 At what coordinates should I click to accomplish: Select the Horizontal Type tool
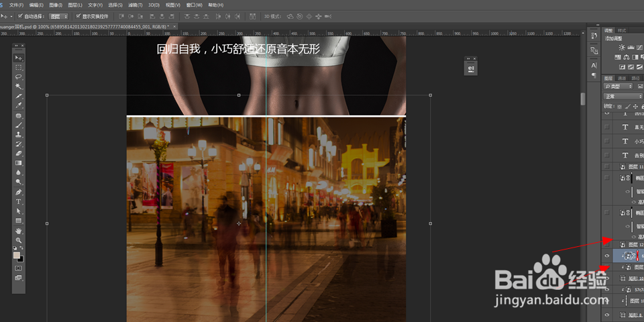pyautogui.click(x=19, y=202)
